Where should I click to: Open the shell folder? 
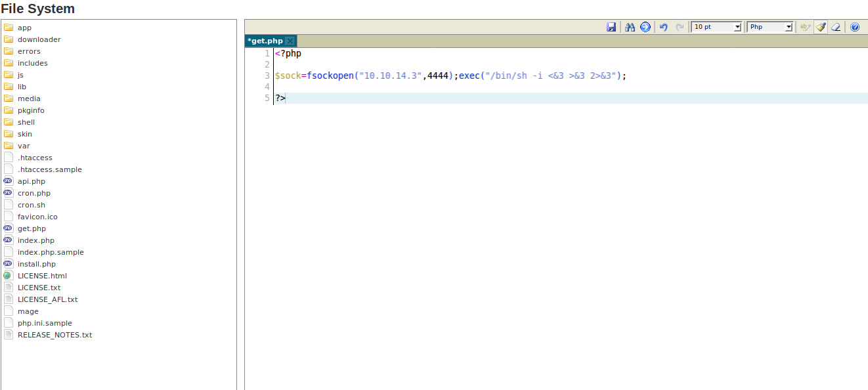tap(26, 122)
